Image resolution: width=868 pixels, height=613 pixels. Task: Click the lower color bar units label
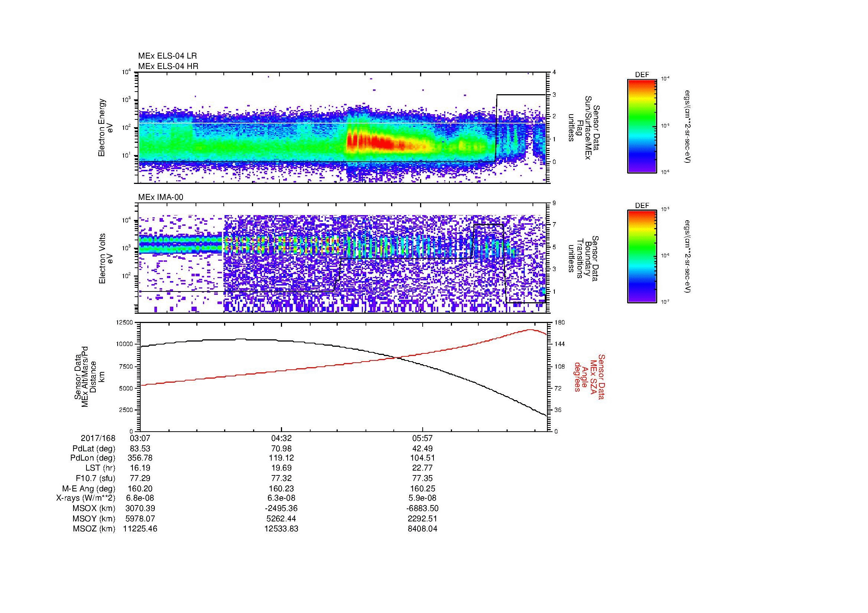pyautogui.click(x=688, y=257)
